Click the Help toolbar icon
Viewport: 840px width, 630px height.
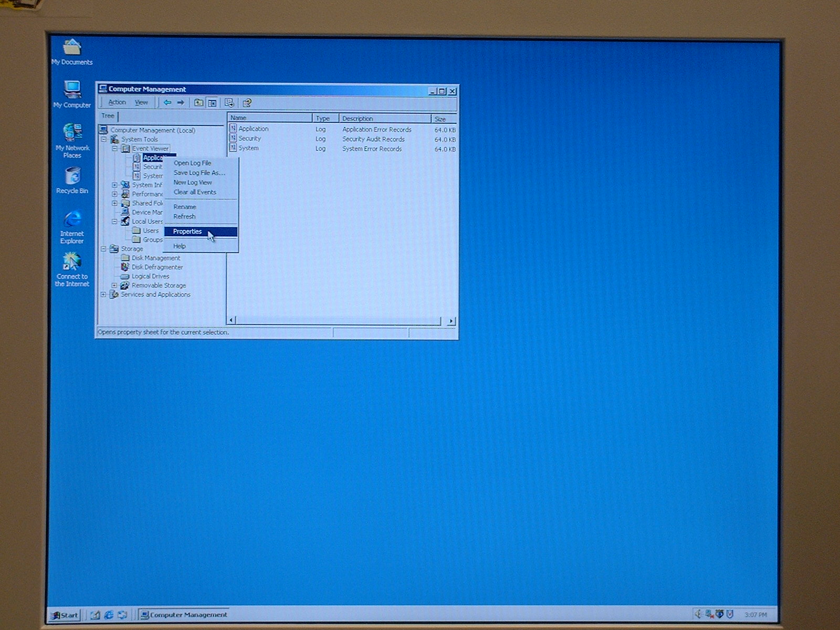(247, 103)
